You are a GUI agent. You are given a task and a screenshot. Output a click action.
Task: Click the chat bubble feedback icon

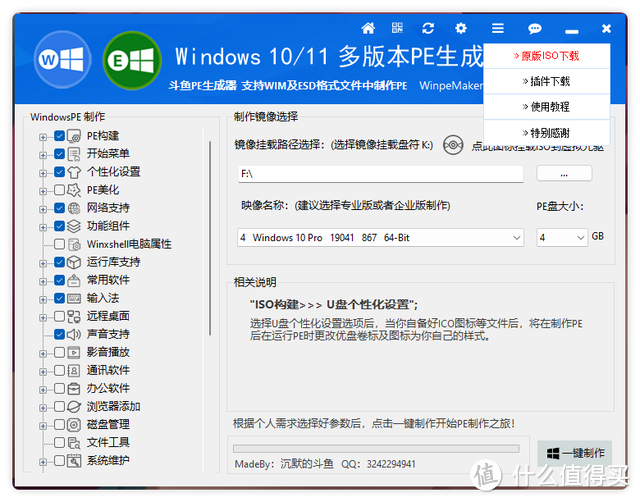click(x=534, y=29)
